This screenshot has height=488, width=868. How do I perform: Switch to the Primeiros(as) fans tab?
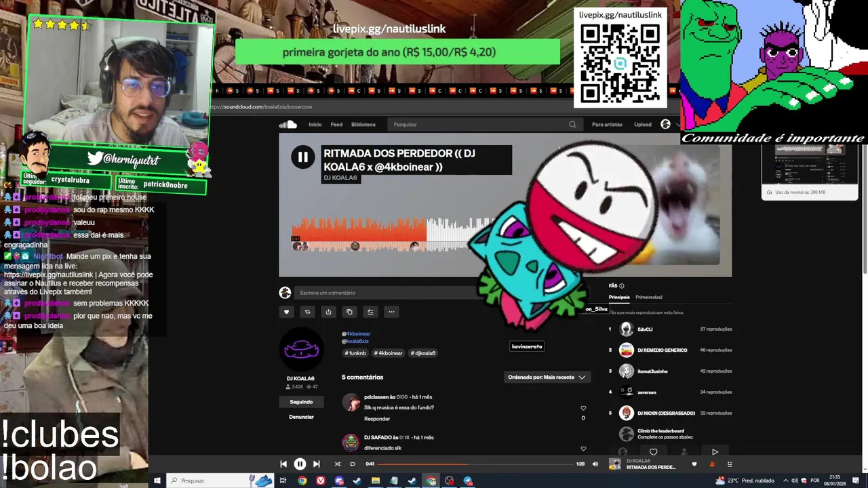pyautogui.click(x=649, y=297)
